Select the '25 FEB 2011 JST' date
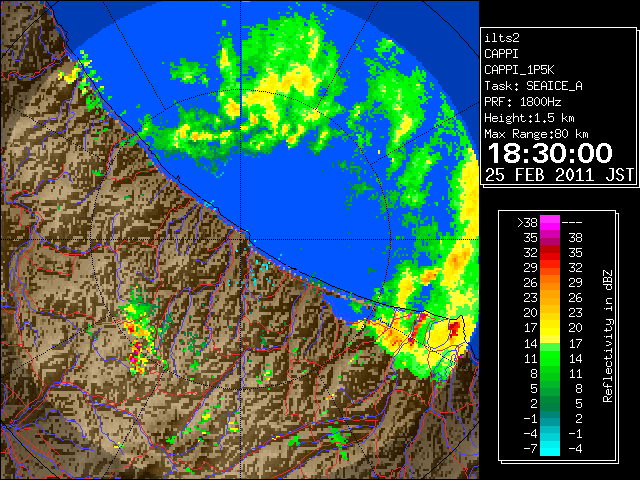640x480 pixels. coord(559,175)
